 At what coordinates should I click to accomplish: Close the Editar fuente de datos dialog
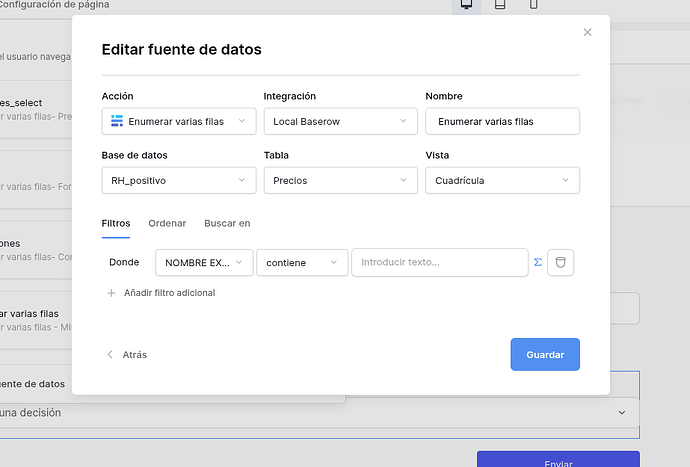pyautogui.click(x=587, y=32)
